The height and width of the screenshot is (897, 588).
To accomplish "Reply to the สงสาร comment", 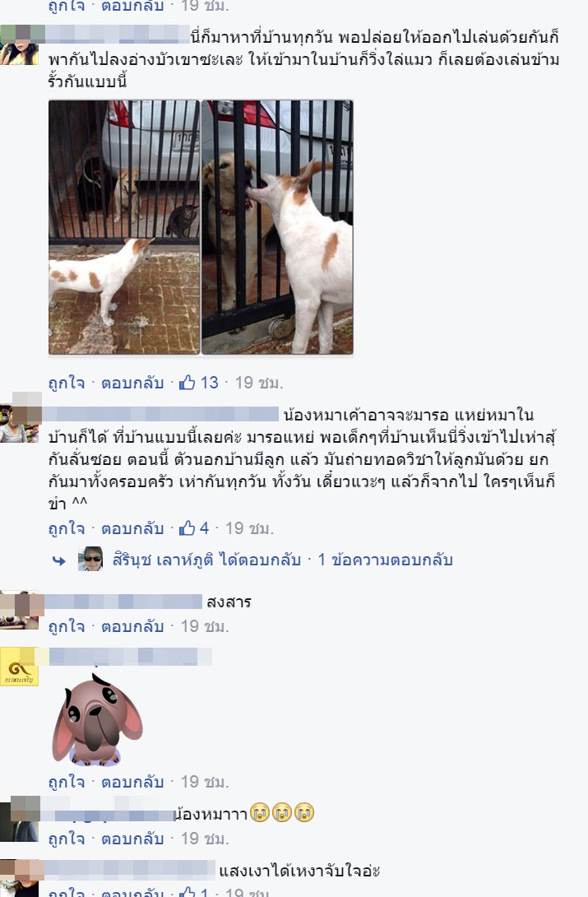I will (132, 626).
